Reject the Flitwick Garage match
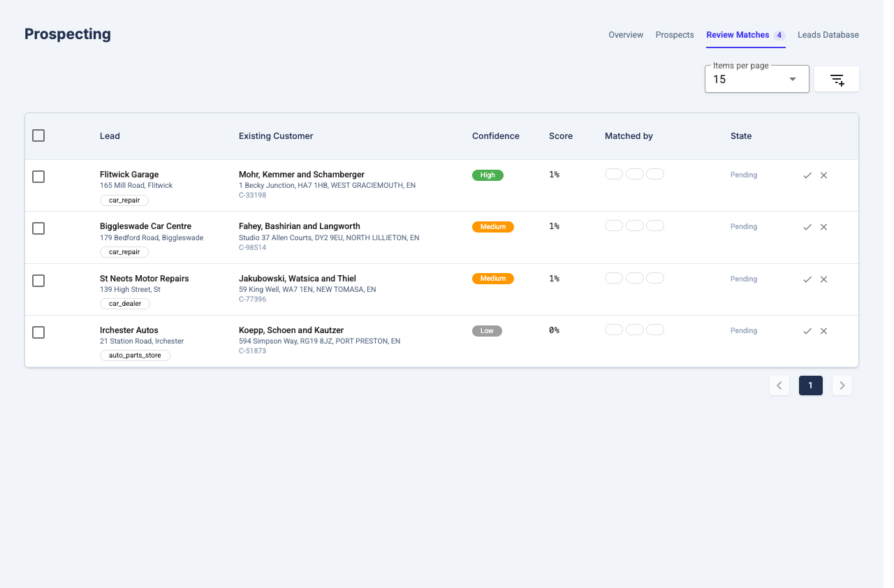 (x=824, y=175)
